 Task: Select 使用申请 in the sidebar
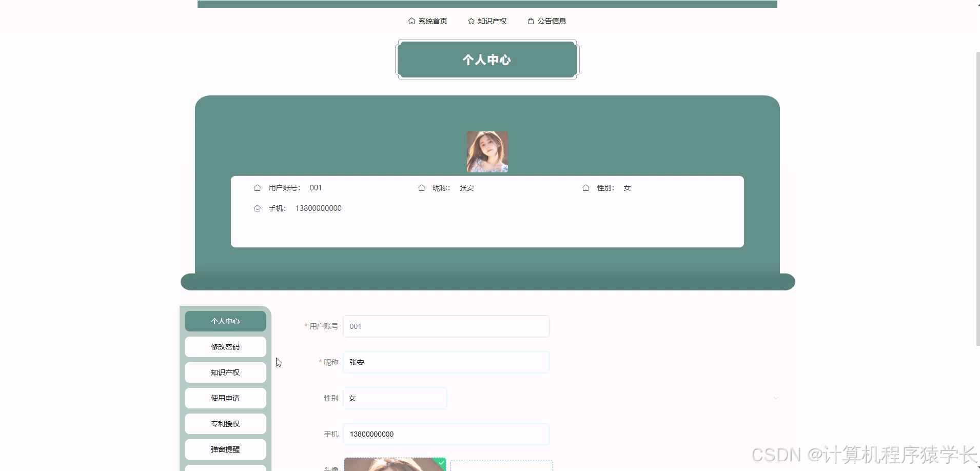click(225, 398)
